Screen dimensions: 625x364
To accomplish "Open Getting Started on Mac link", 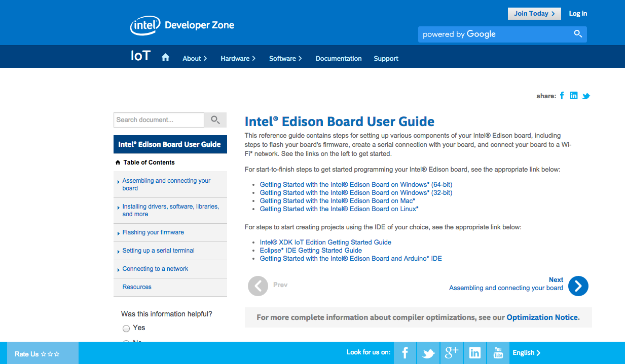I will (x=338, y=201).
